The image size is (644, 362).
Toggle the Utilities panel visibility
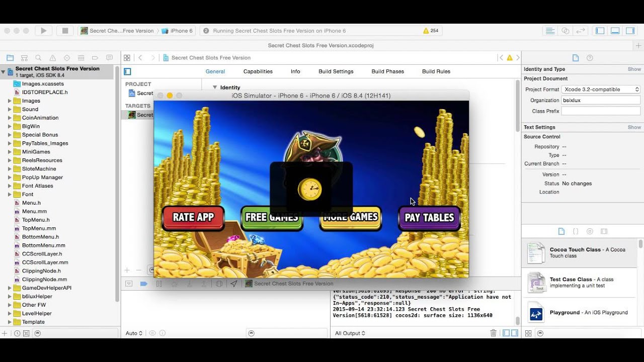[x=630, y=31]
